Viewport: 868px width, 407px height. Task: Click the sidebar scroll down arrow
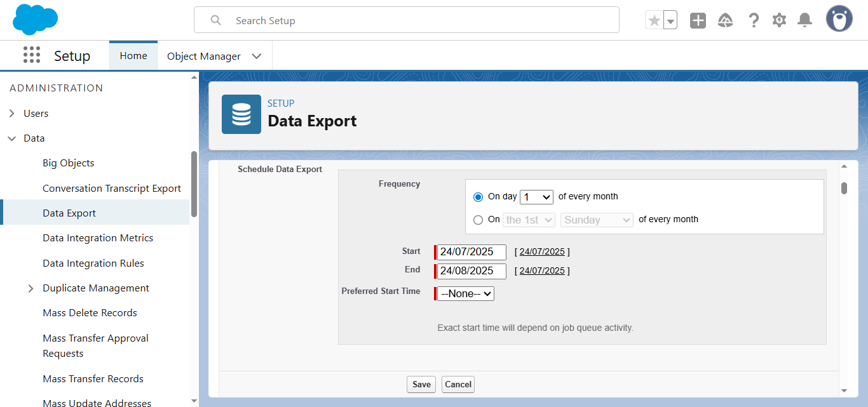(x=194, y=401)
